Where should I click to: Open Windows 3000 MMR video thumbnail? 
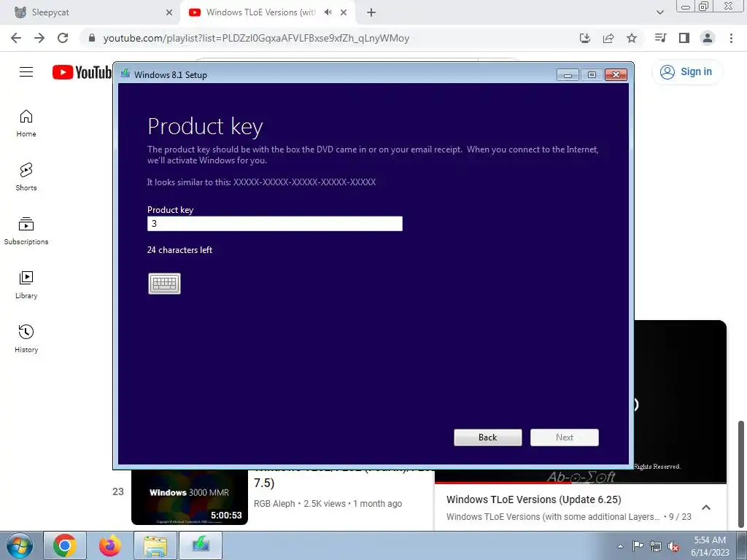(190, 497)
